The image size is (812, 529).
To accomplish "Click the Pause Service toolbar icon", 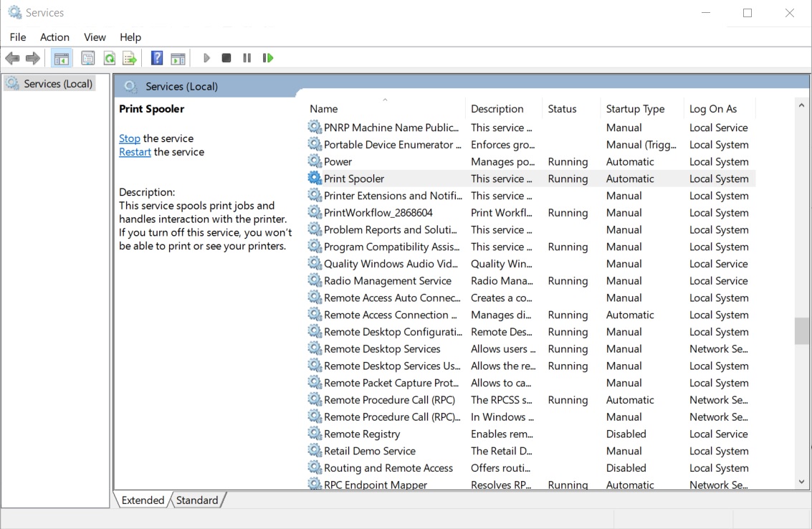I will pos(247,58).
